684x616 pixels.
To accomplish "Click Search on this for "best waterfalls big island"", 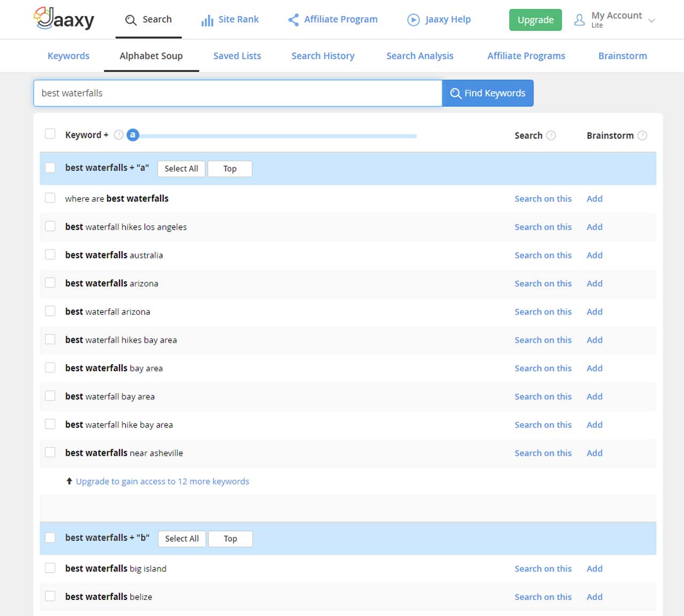I will [x=543, y=569].
